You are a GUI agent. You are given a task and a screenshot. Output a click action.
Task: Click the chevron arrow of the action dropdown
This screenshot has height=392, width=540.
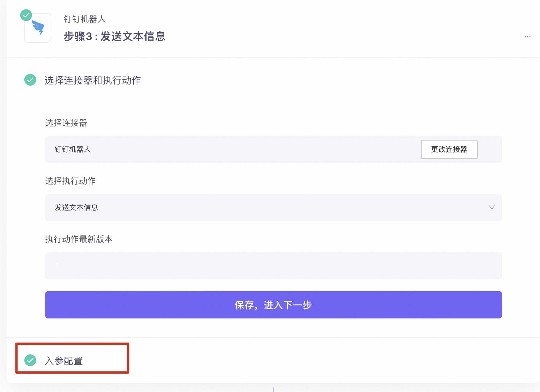coord(492,208)
